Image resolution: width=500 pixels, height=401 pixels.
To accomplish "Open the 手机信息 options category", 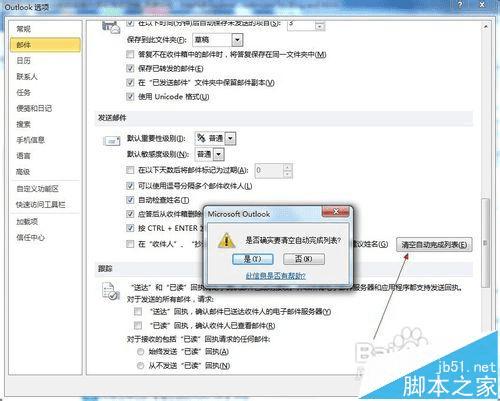I will click(31, 140).
